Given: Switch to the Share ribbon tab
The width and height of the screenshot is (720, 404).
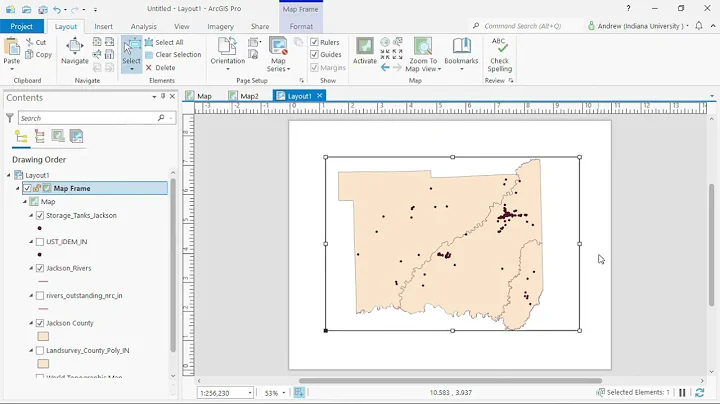Looking at the screenshot, I should [260, 26].
